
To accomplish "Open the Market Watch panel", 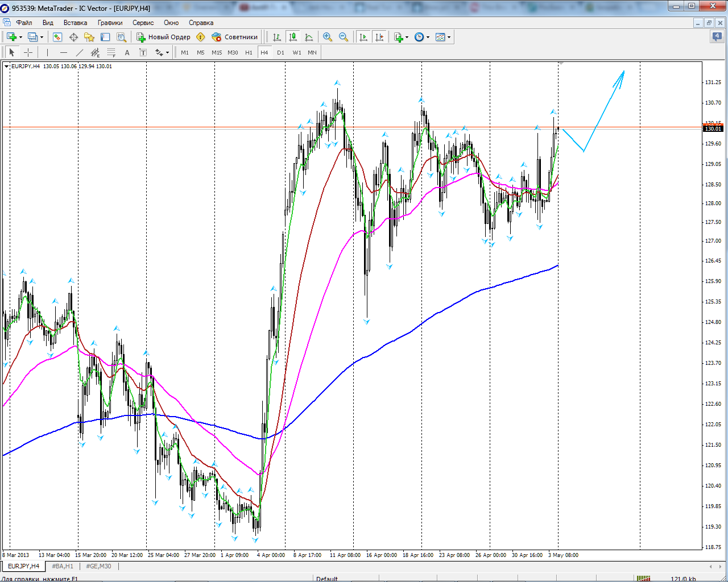I will point(57,37).
